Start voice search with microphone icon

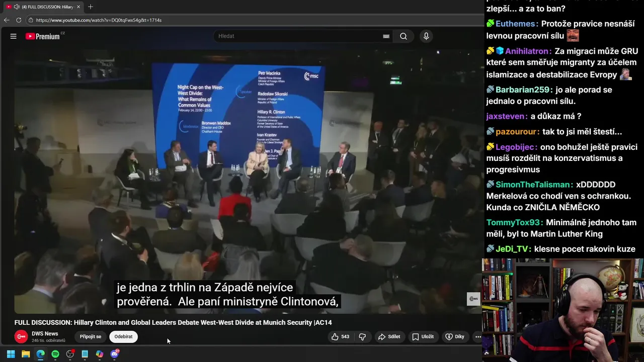pos(426,36)
